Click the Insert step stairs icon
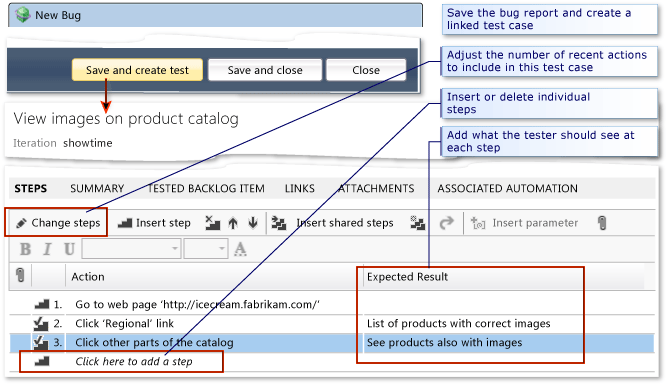Viewport: 667px width, 385px height. pyautogui.click(x=125, y=222)
